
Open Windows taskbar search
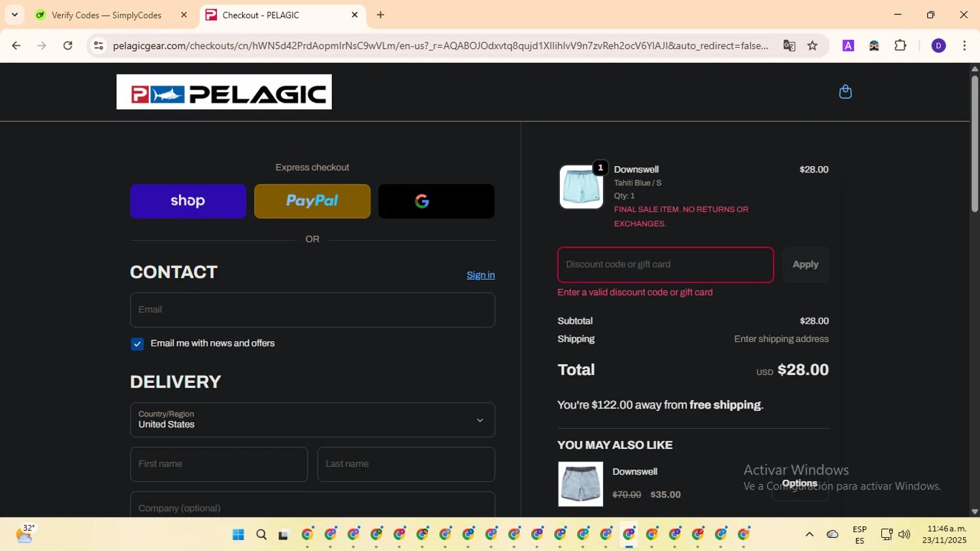click(x=261, y=535)
